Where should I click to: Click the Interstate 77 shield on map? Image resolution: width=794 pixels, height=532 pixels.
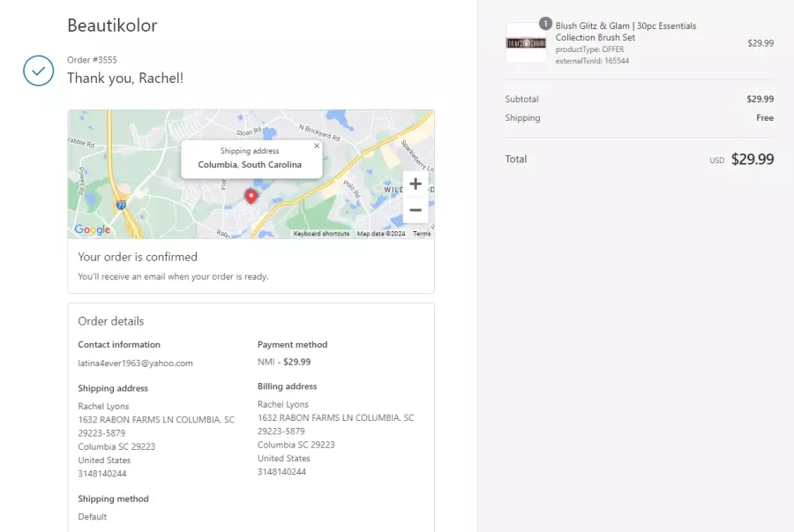tap(121, 205)
